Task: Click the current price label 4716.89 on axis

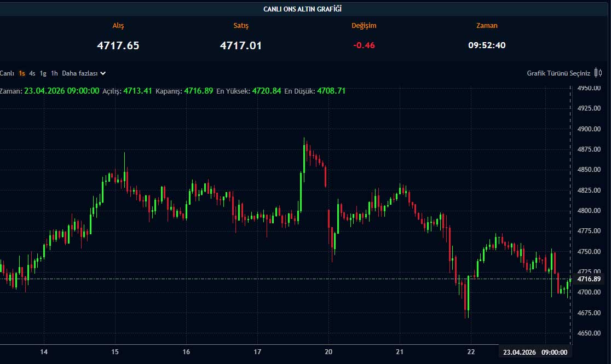Action: [x=589, y=279]
